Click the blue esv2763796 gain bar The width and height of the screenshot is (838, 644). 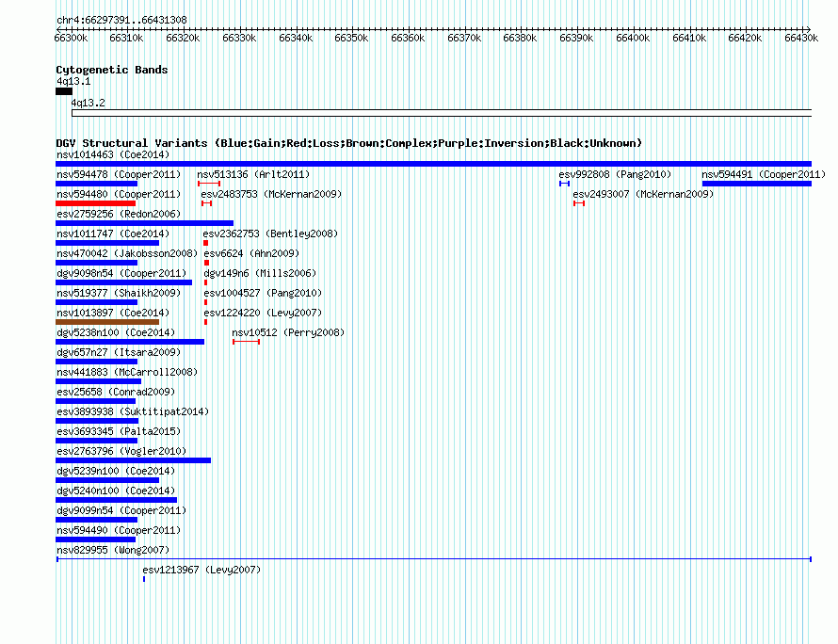pyautogui.click(x=133, y=460)
